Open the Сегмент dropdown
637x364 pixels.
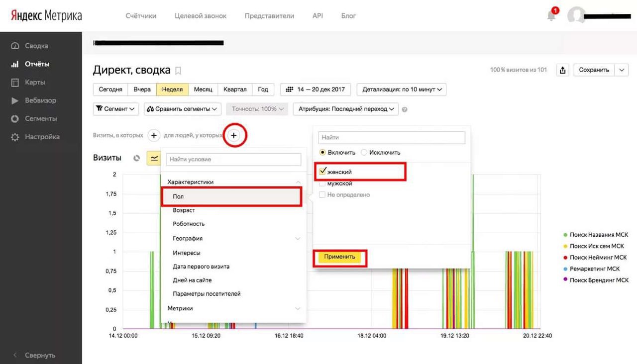tap(116, 109)
